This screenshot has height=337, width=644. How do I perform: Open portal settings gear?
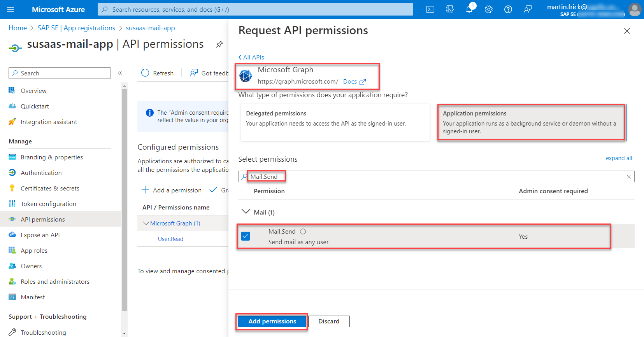pyautogui.click(x=489, y=9)
